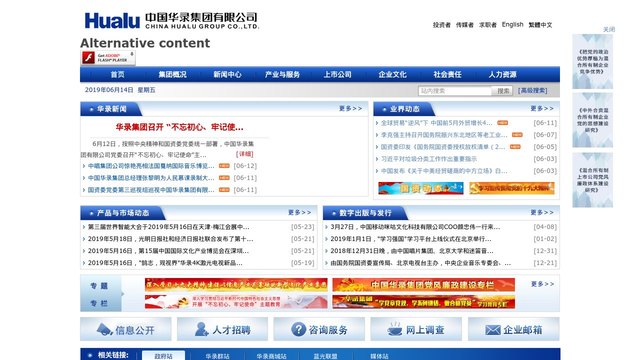Image resolution: width=640 pixels, height=360 pixels.
Task: Open 上市公司 menu item
Action: click(x=338, y=75)
